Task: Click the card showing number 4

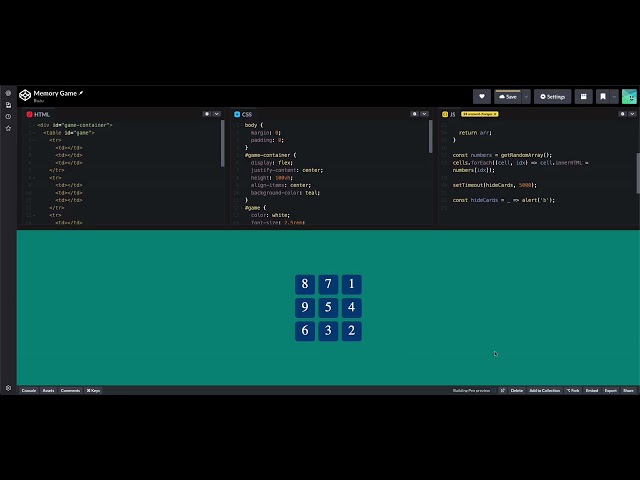Action: (x=351, y=307)
